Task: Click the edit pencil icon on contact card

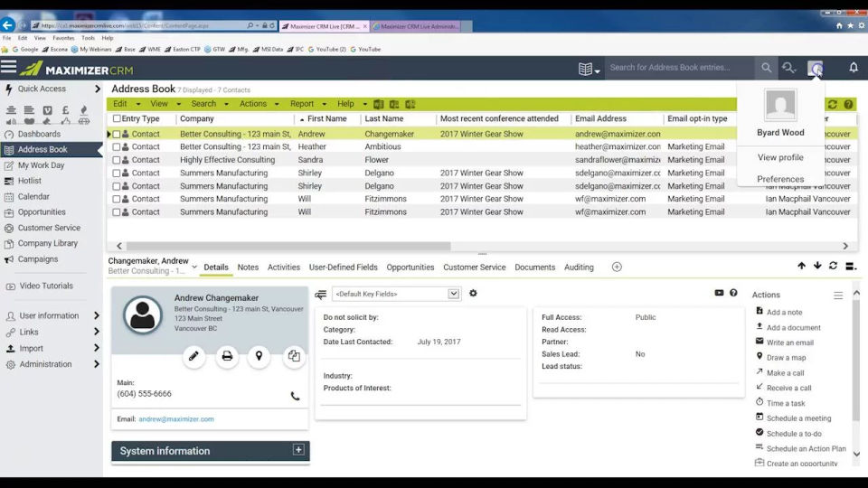Action: (193, 356)
